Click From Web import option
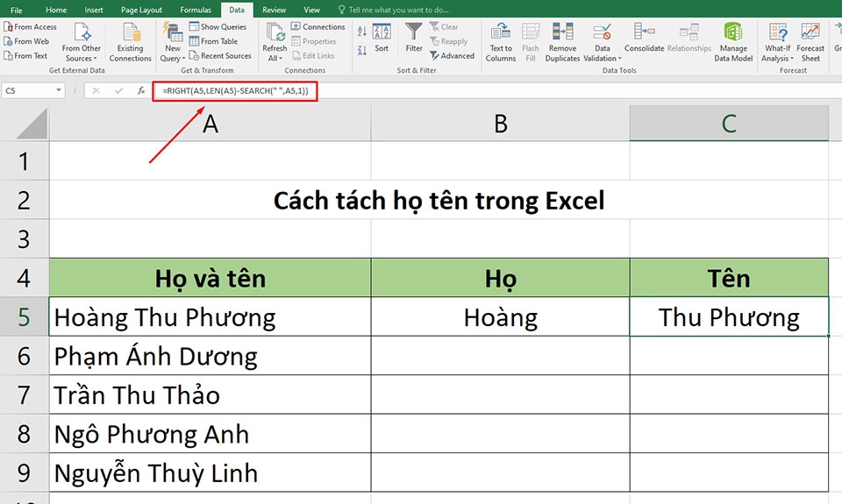Screen dimensions: 842x504 tap(26, 41)
